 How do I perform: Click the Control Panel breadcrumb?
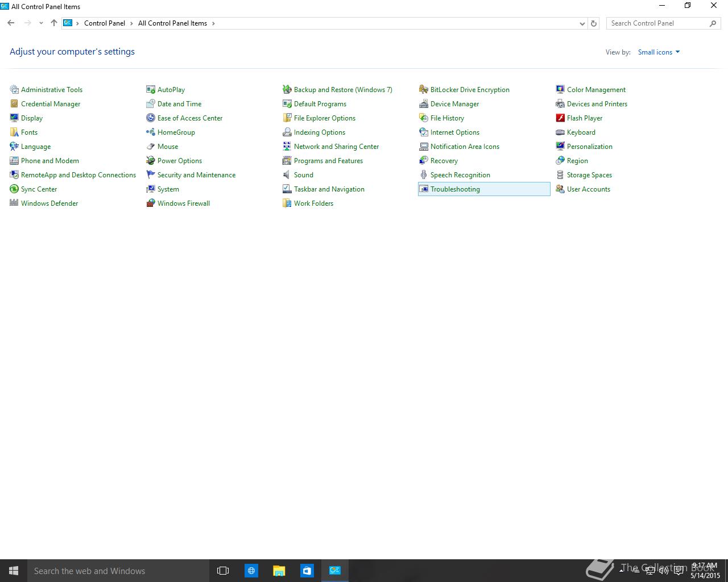coord(105,23)
